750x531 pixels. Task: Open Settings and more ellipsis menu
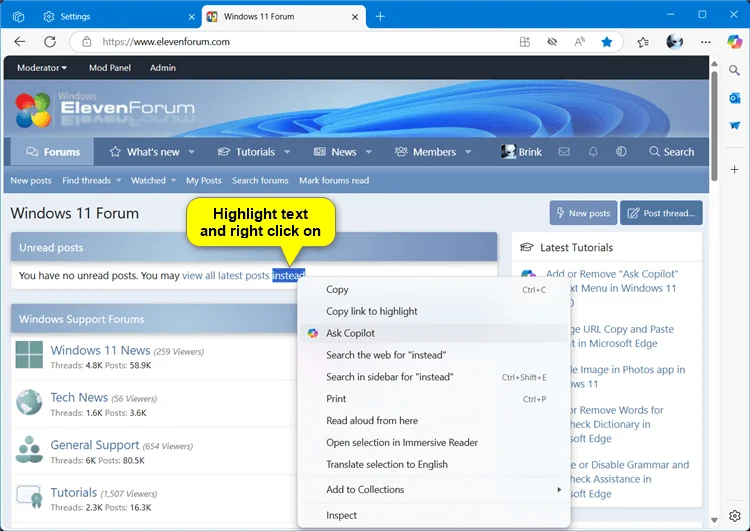706,42
